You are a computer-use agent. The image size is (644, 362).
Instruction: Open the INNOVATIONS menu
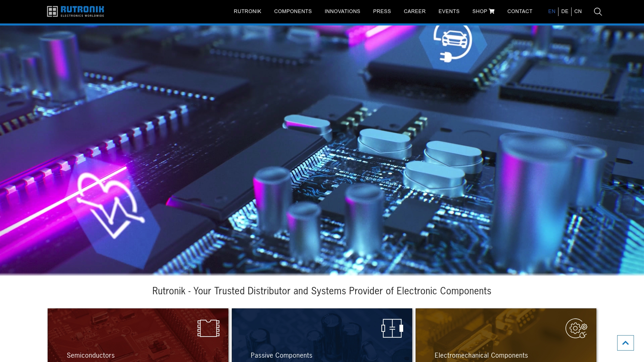pyautogui.click(x=342, y=11)
